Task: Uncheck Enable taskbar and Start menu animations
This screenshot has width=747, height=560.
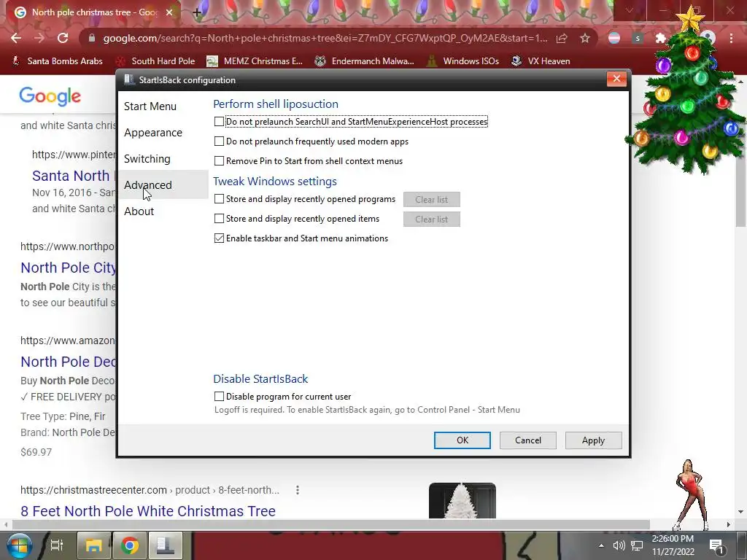Action: coord(219,238)
